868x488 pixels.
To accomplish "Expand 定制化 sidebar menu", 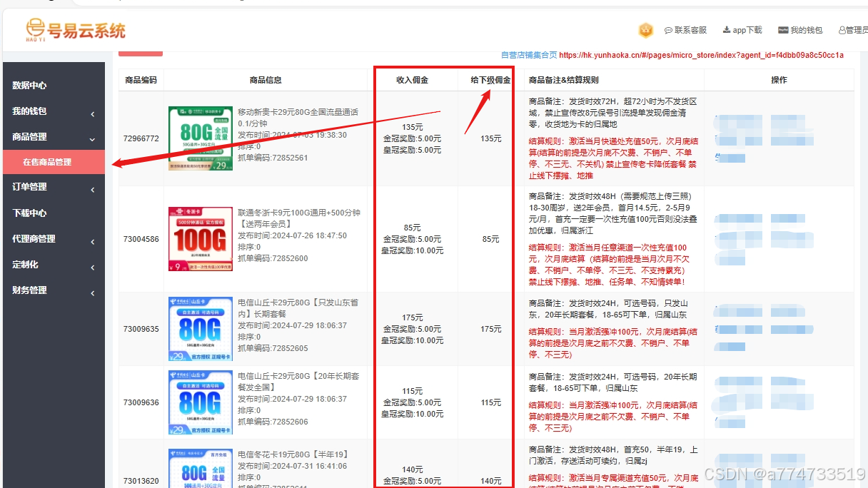I will (54, 265).
